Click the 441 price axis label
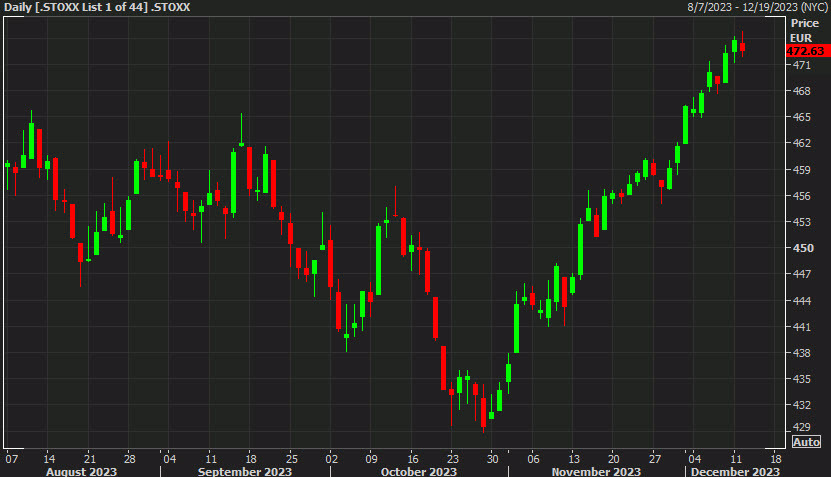Image resolution: width=831 pixels, height=477 pixels. 801,326
